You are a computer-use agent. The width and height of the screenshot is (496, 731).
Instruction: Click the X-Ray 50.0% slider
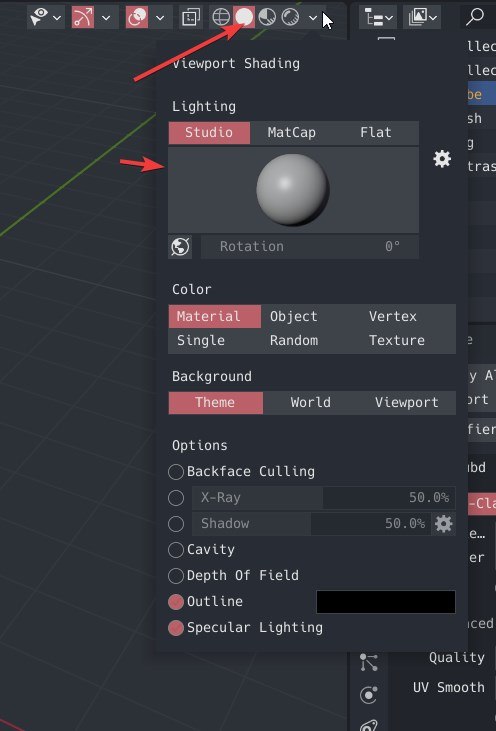pos(324,498)
